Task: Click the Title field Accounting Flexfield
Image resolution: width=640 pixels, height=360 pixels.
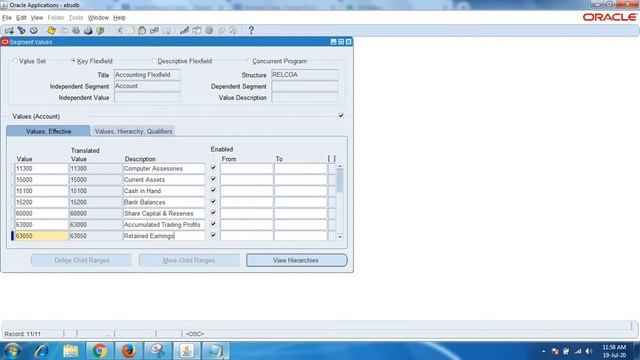Action: [147, 75]
